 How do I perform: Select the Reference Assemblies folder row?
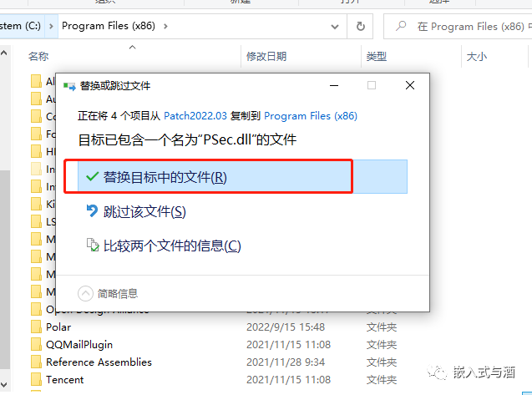[x=214, y=362]
